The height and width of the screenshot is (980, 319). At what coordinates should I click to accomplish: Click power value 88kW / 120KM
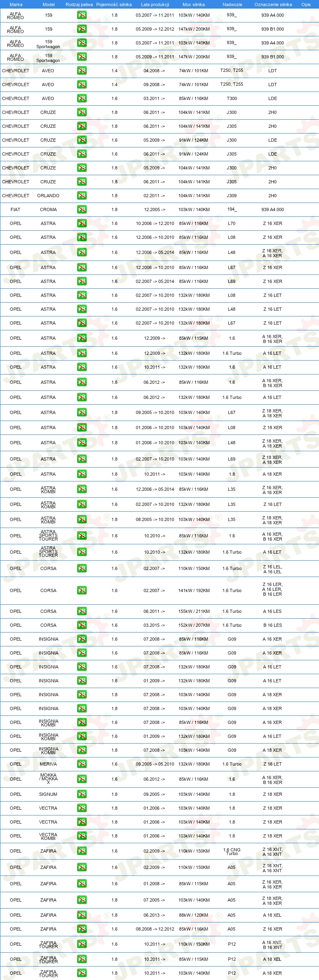pyautogui.click(x=194, y=915)
